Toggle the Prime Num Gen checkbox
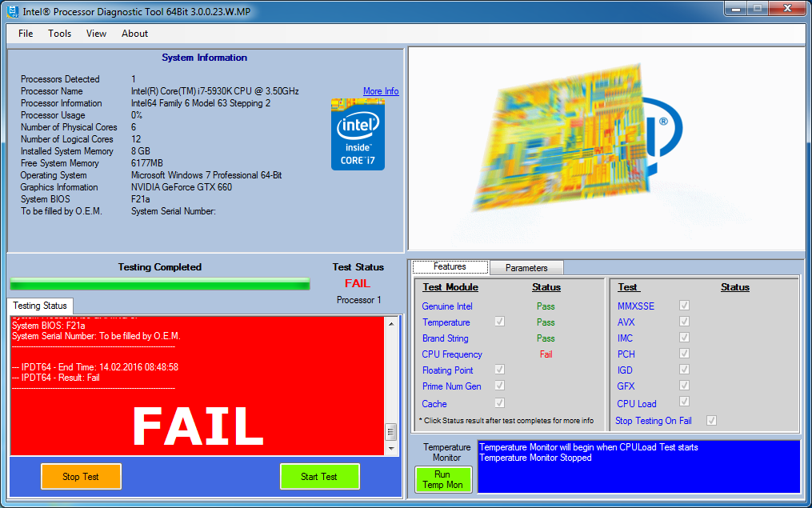 [500, 386]
